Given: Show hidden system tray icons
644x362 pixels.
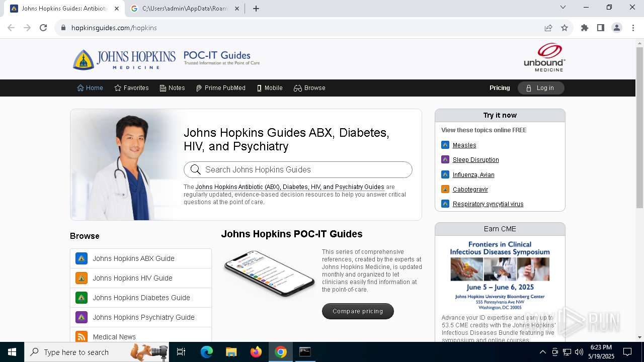Looking at the screenshot, I should (542, 352).
